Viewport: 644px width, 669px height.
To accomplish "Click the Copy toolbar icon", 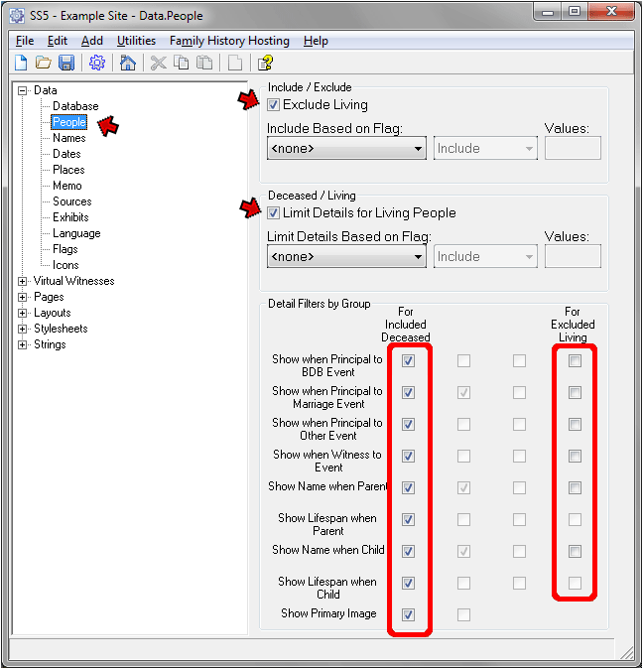I will (181, 63).
